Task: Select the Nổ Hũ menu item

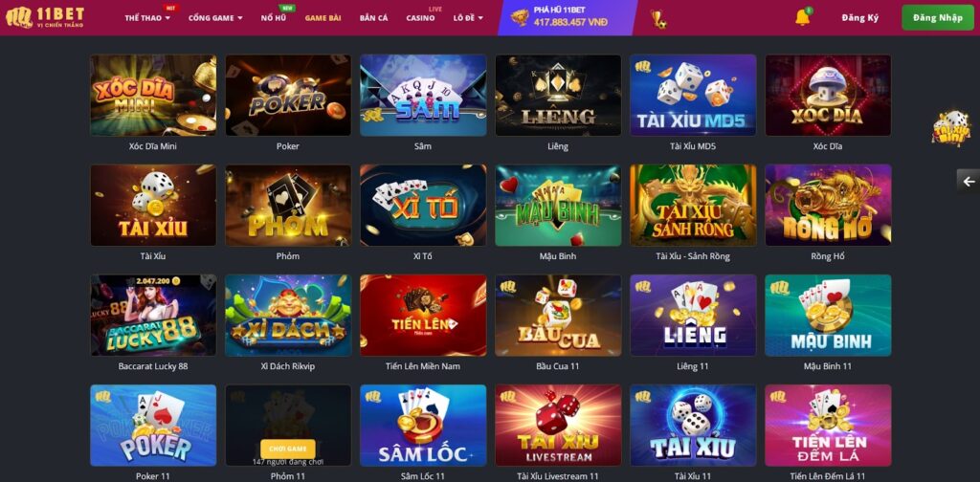Action: point(274,18)
